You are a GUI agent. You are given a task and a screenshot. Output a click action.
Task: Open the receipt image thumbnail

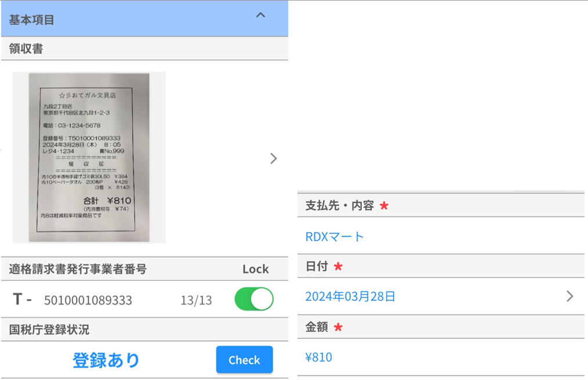click(89, 158)
